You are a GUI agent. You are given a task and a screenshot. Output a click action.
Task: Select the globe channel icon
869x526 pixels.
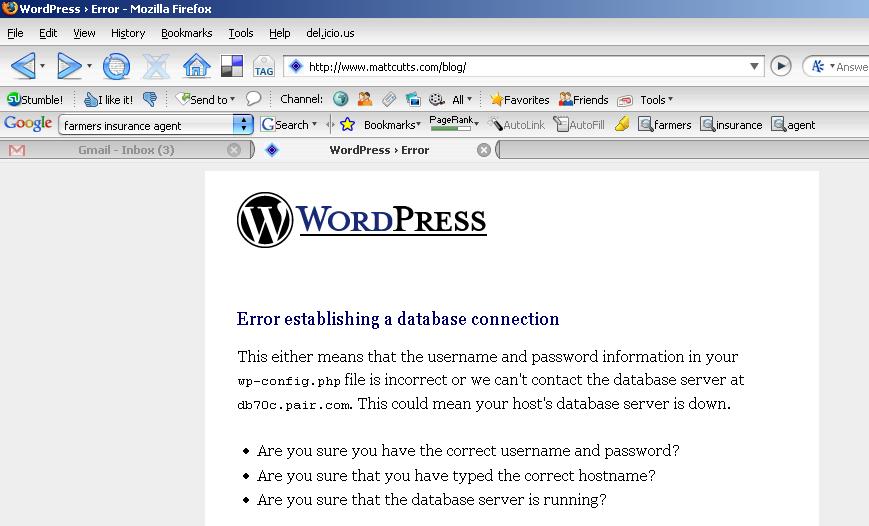[340, 99]
